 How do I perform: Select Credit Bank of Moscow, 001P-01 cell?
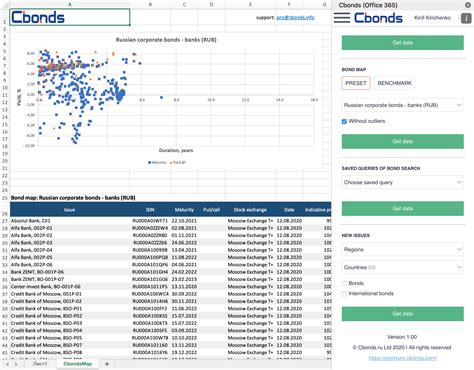tap(70, 294)
